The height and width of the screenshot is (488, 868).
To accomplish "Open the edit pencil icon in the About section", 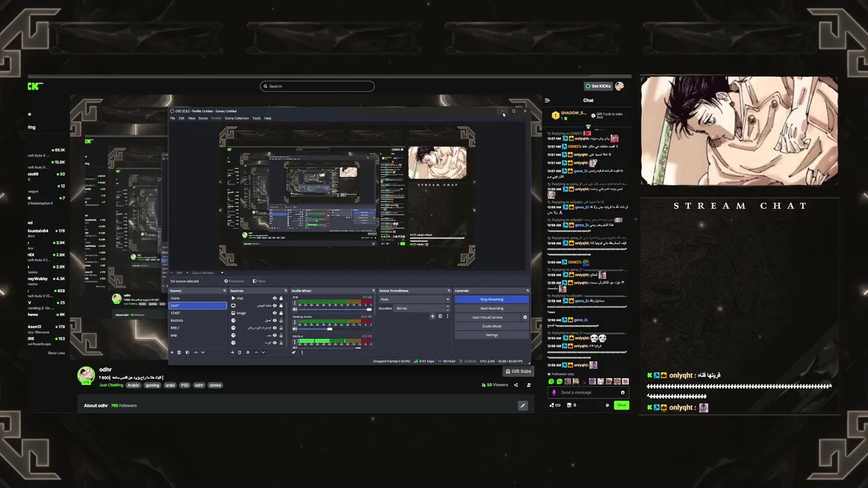I will click(523, 405).
